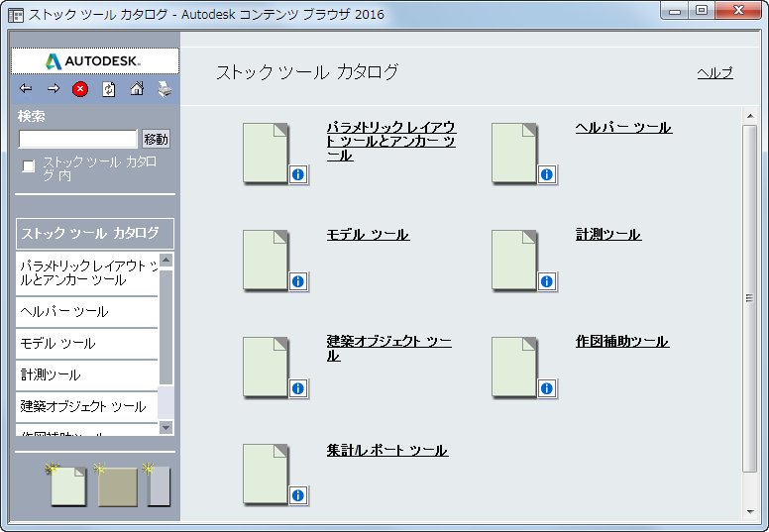Select 計測ツール in sidebar list
769x532 pixels.
tap(87, 375)
